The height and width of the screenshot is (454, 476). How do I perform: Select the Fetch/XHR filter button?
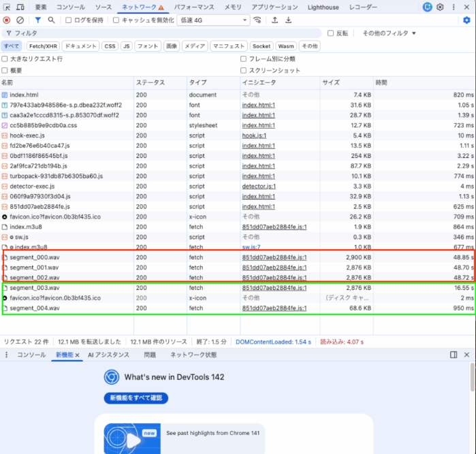(x=42, y=46)
